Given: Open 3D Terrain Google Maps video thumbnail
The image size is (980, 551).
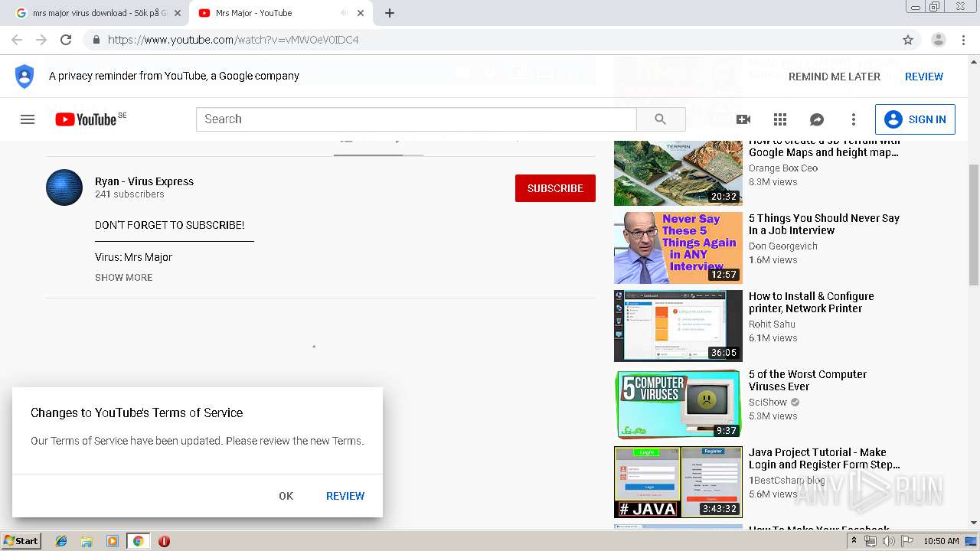Looking at the screenshot, I should tap(678, 173).
